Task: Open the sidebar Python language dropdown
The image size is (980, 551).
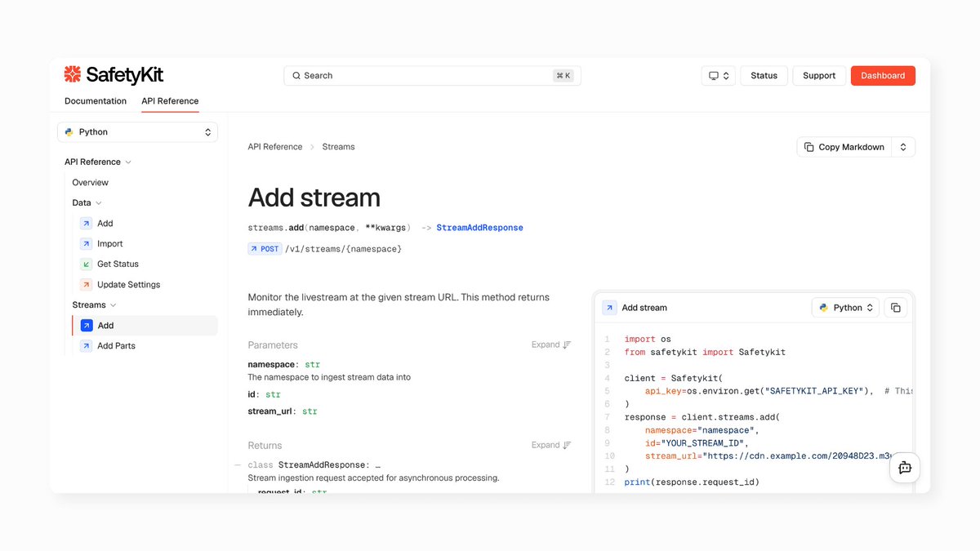Action: click(x=137, y=132)
